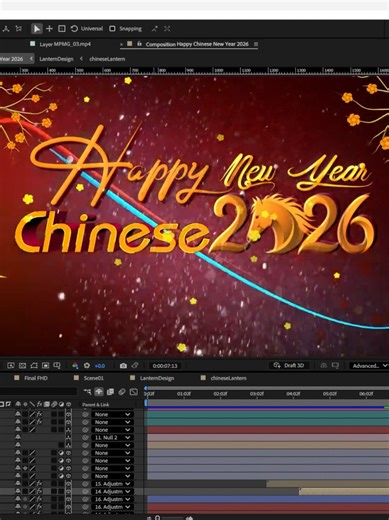Open the LanternDesign timeline tab
The height and width of the screenshot is (520, 389).
pyautogui.click(x=157, y=378)
